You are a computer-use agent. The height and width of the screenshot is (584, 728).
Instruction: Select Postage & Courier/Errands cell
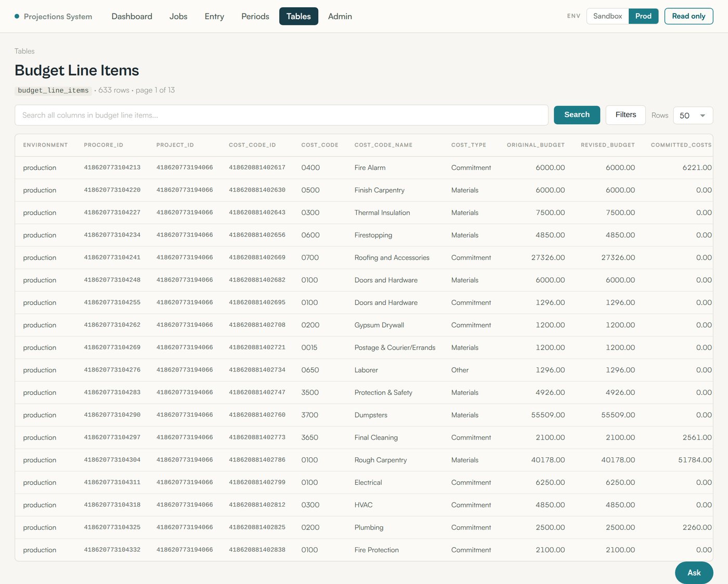395,348
